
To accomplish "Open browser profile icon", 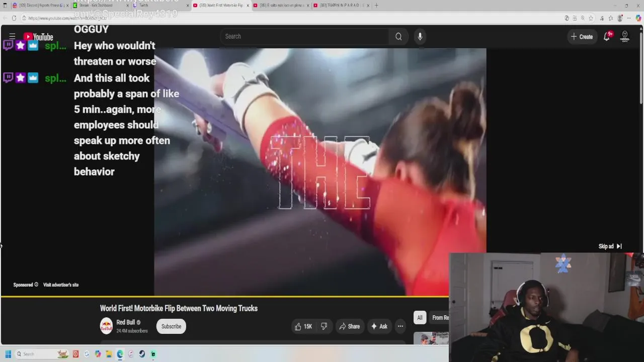I will (x=620, y=18).
